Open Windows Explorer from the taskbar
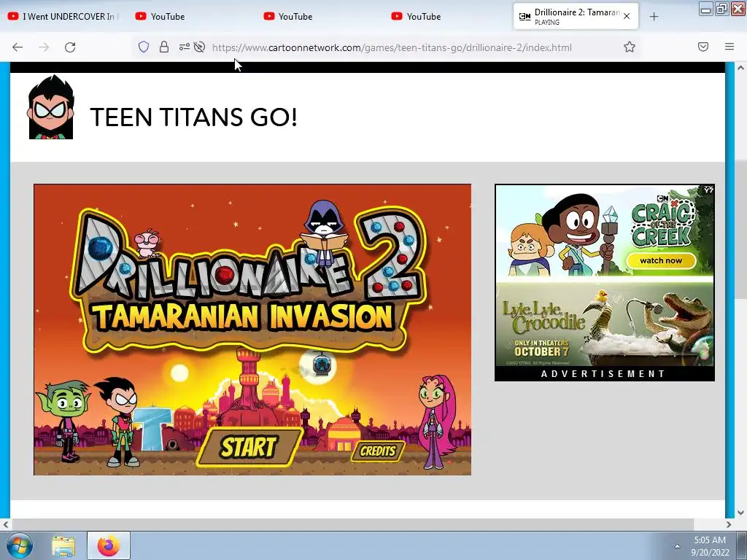Image resolution: width=747 pixels, height=560 pixels. tap(63, 546)
